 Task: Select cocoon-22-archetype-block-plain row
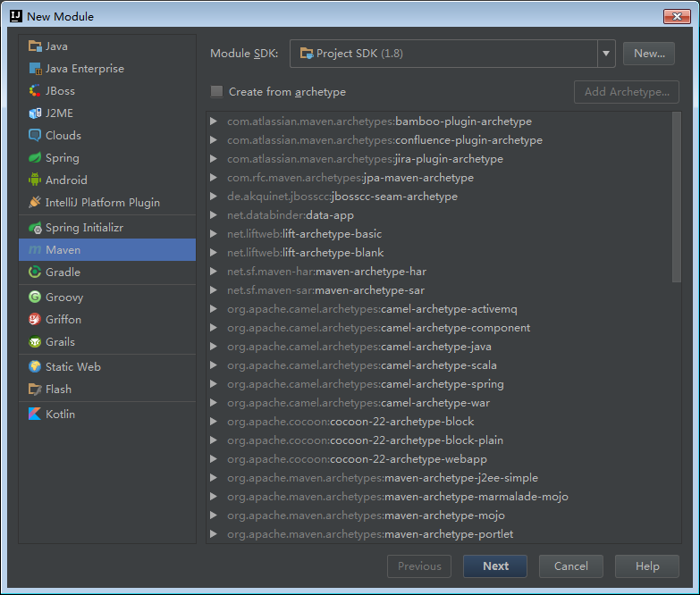coord(439,440)
